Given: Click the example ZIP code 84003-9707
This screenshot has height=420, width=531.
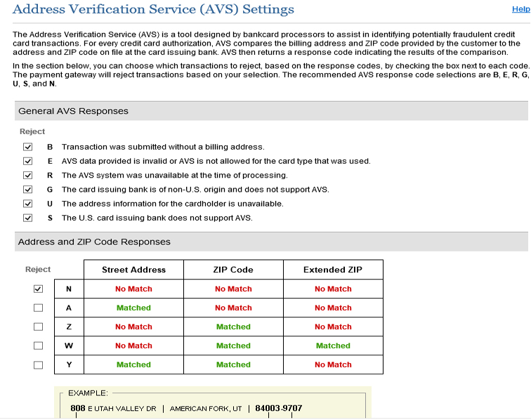Looking at the screenshot, I should (278, 408).
